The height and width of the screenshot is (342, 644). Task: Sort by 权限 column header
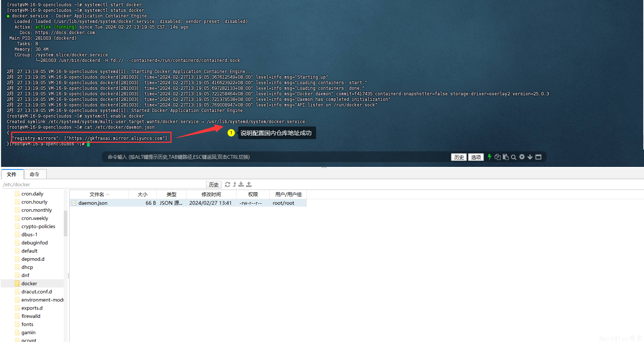pos(253,194)
